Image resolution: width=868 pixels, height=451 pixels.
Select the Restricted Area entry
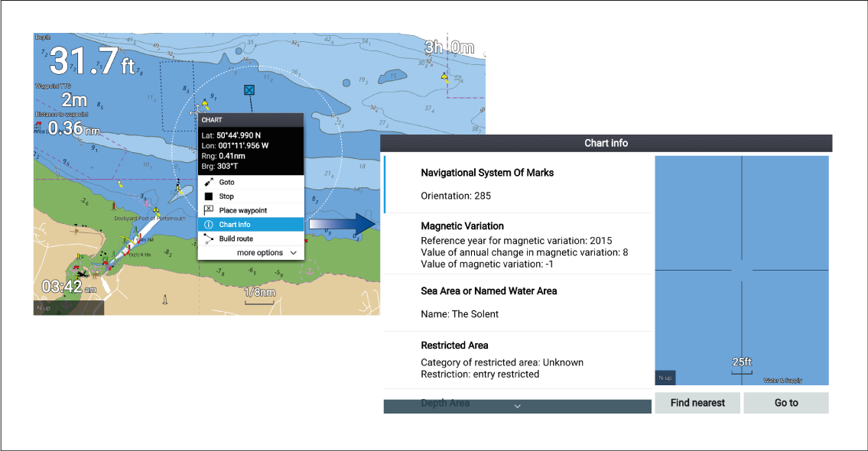[x=518, y=360]
